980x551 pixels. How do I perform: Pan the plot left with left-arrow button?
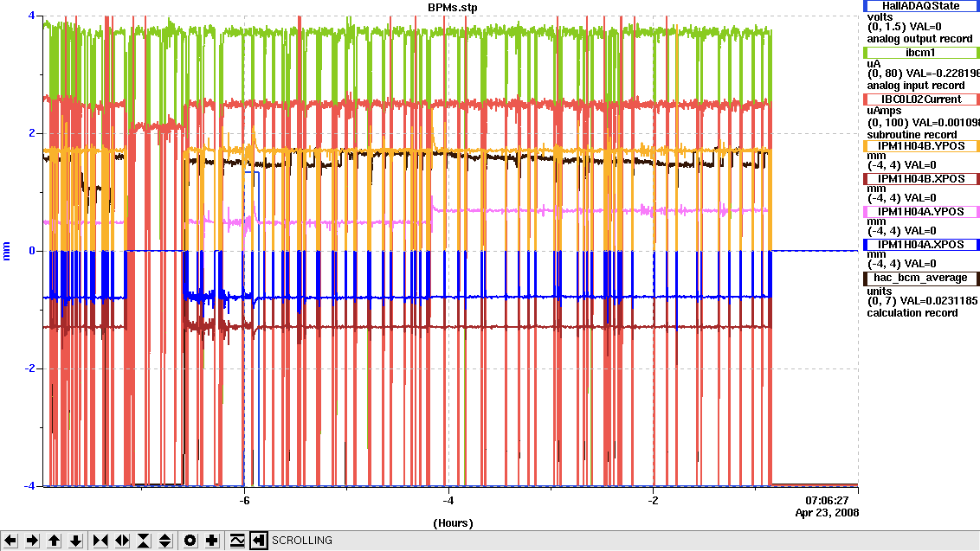pyautogui.click(x=10, y=541)
